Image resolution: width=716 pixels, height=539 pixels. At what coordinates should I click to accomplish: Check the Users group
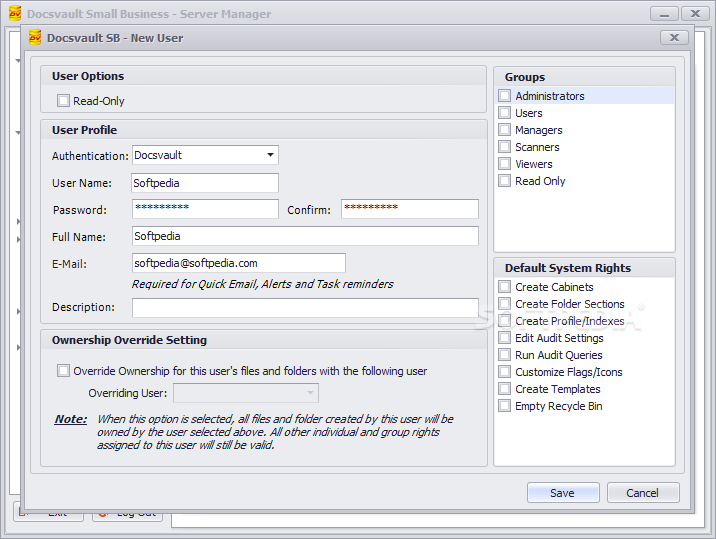tap(504, 112)
